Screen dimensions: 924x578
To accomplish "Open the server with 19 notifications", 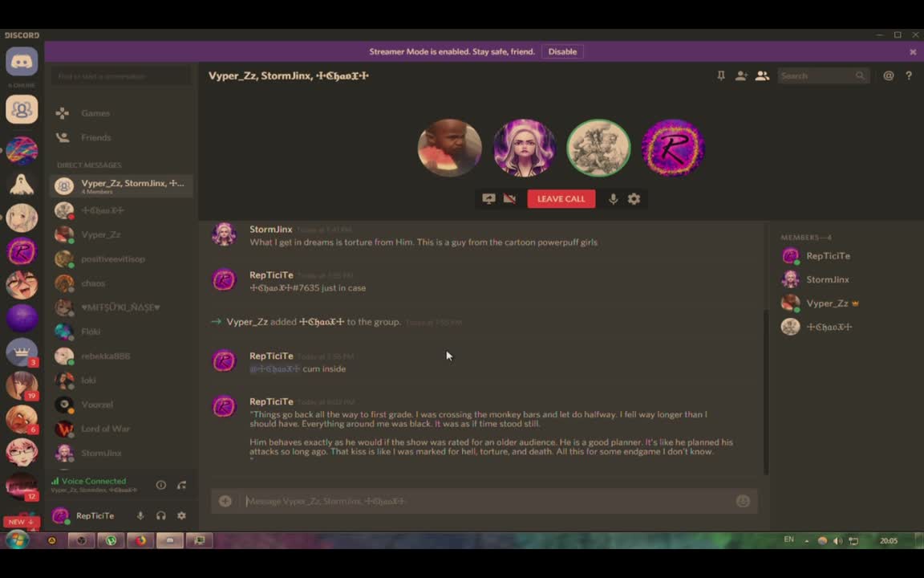I will (22, 385).
